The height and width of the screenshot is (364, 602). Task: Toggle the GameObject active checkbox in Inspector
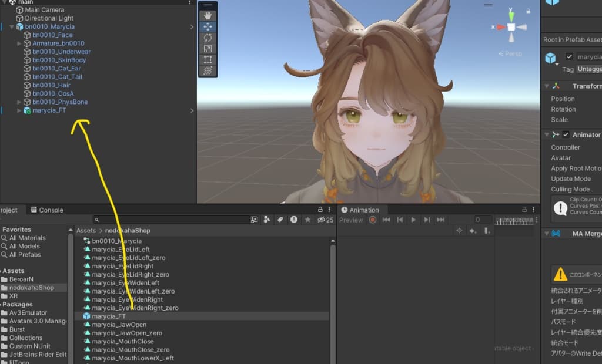pyautogui.click(x=569, y=57)
